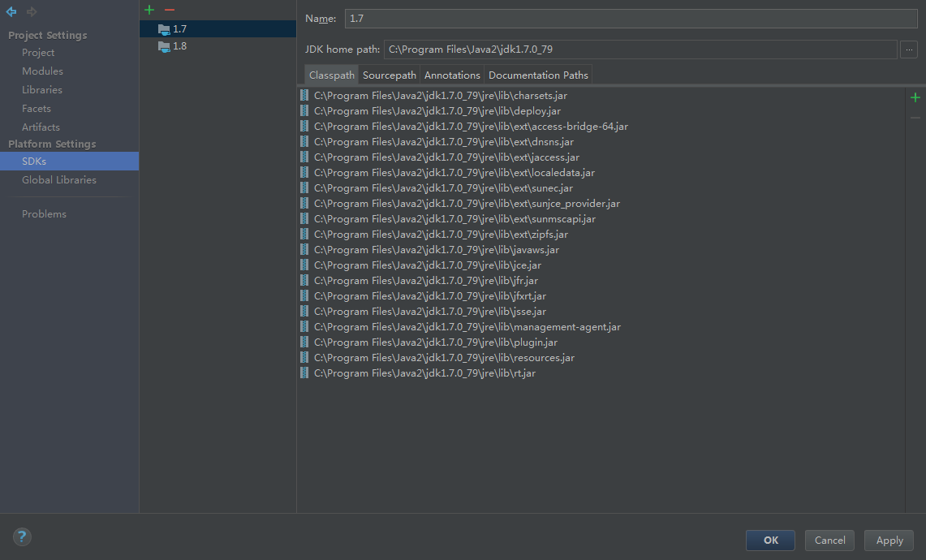Switch to the Sourcepath tab
The image size is (926, 560).
coord(390,75)
